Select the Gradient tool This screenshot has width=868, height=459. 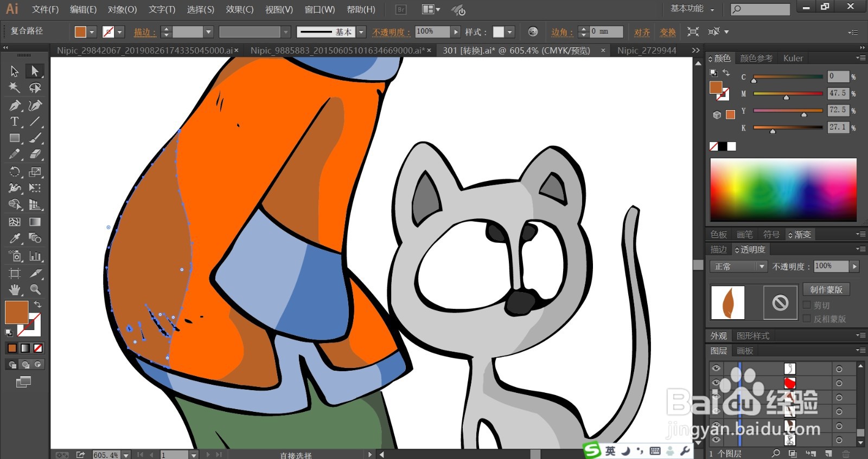pos(35,222)
